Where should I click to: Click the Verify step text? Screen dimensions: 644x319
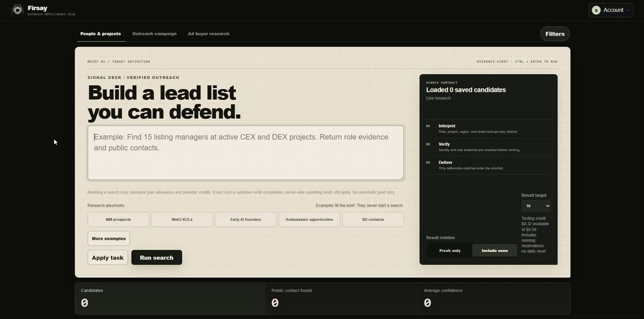coord(444,144)
